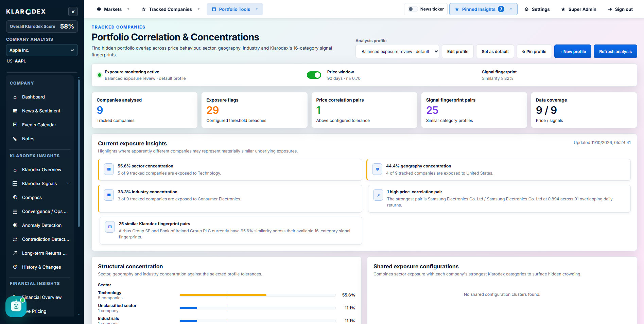Click the Settings gear icon
The height and width of the screenshot is (324, 644).
point(526,9)
